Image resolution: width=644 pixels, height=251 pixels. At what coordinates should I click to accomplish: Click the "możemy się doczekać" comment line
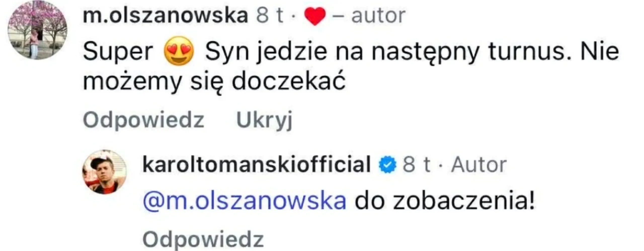click(214, 82)
